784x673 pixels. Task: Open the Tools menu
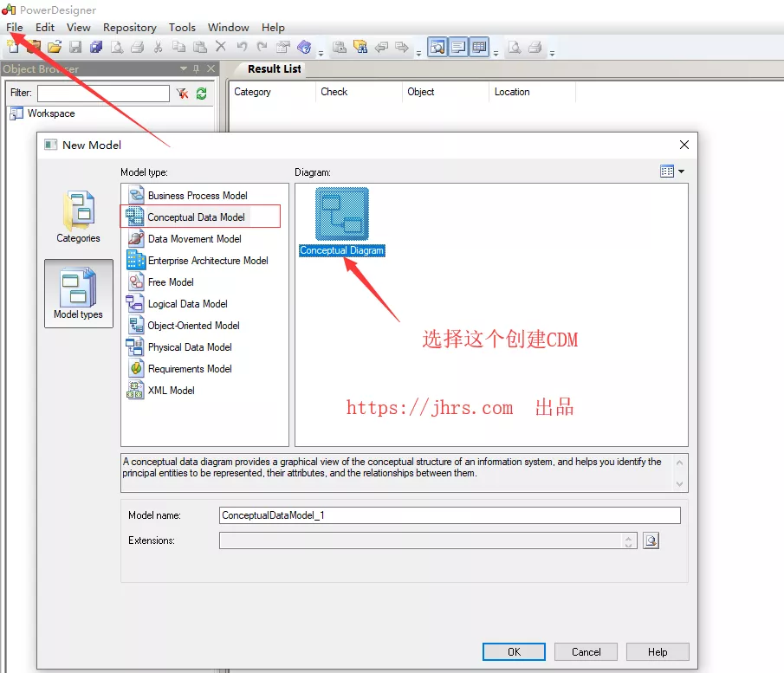pos(182,28)
